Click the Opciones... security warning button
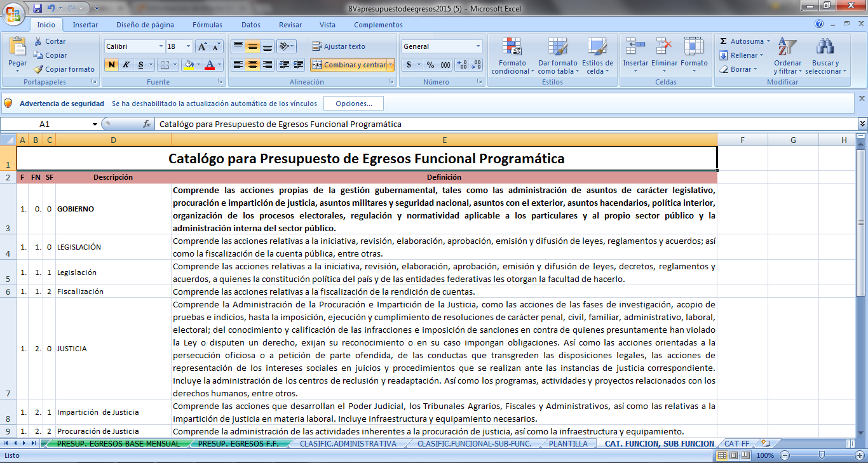868x463 pixels. [x=353, y=103]
